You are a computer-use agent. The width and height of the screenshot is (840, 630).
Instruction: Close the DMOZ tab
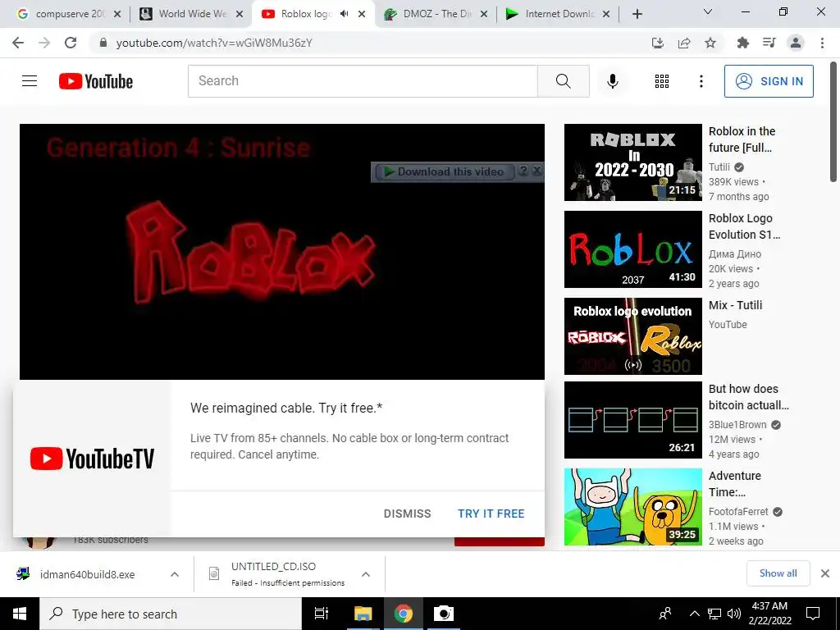point(484,14)
